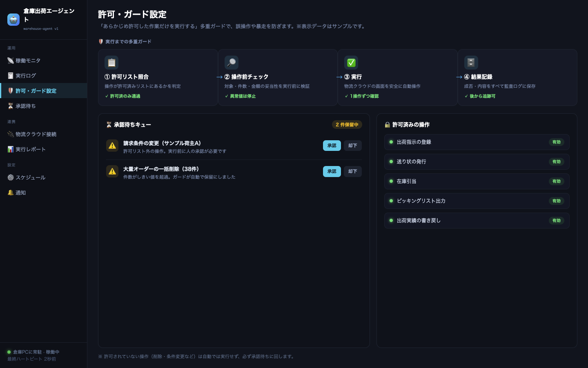Screen dimensions: 588x368
Task: Toggle 有効 badge for 出荷指示の登録
Action: (557, 142)
